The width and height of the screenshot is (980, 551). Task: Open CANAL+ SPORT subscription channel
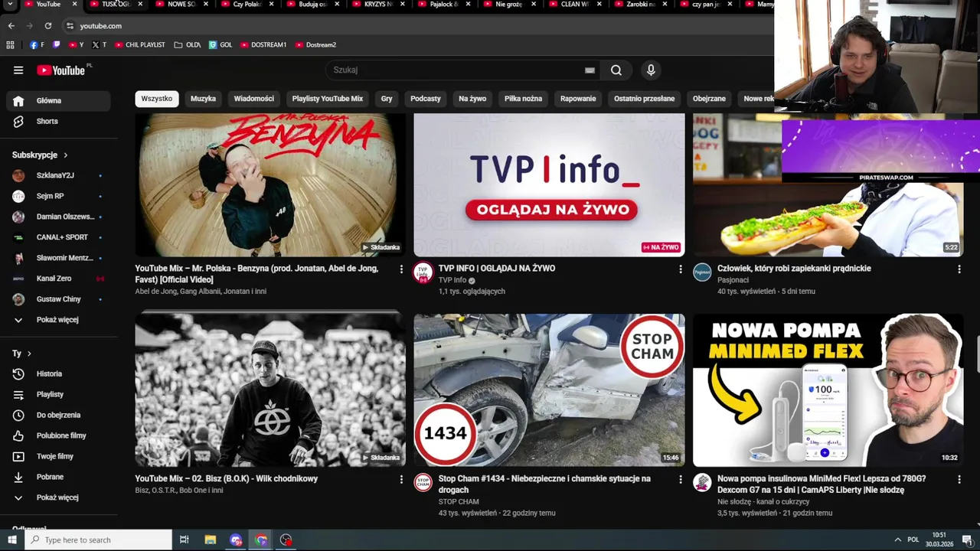pyautogui.click(x=58, y=238)
